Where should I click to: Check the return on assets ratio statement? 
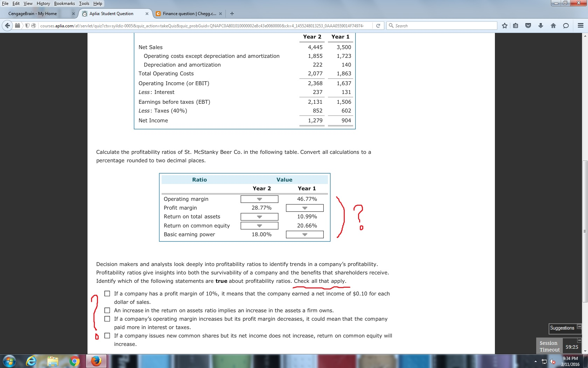click(107, 310)
